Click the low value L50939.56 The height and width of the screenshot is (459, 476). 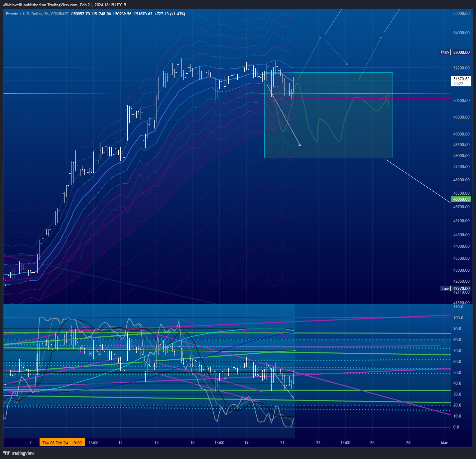click(x=122, y=14)
